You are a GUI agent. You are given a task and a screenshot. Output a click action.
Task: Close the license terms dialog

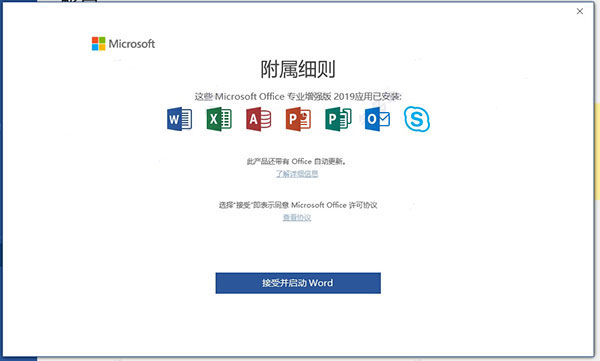[580, 11]
